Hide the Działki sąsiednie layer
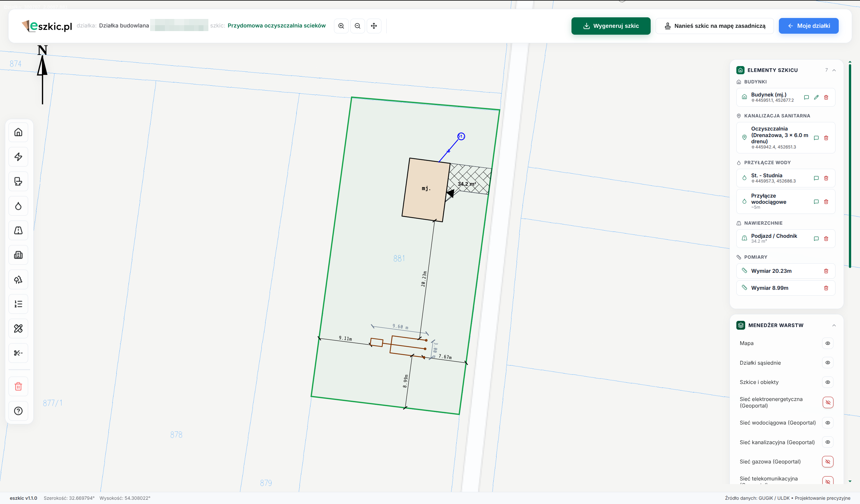 (828, 363)
